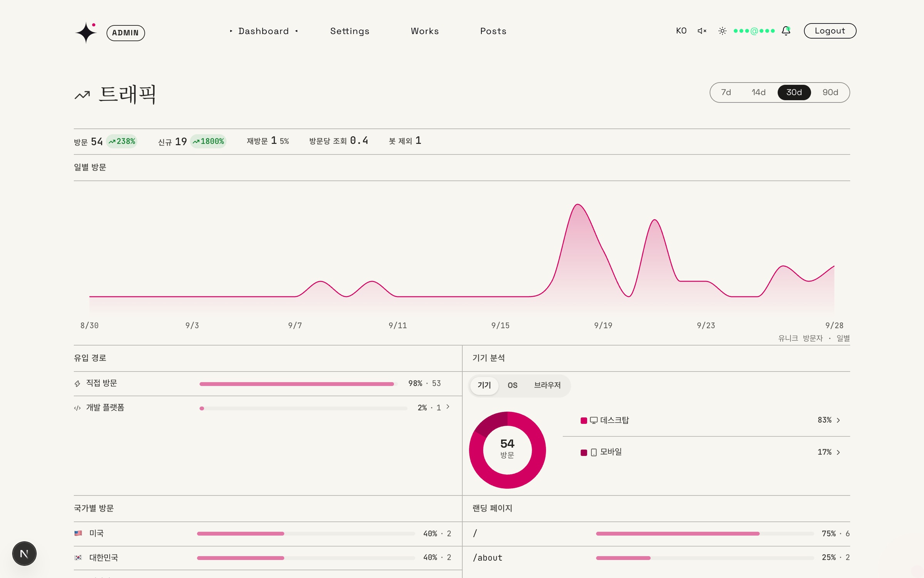Click the star logo icon
The height and width of the screenshot is (578, 924).
point(85,32)
